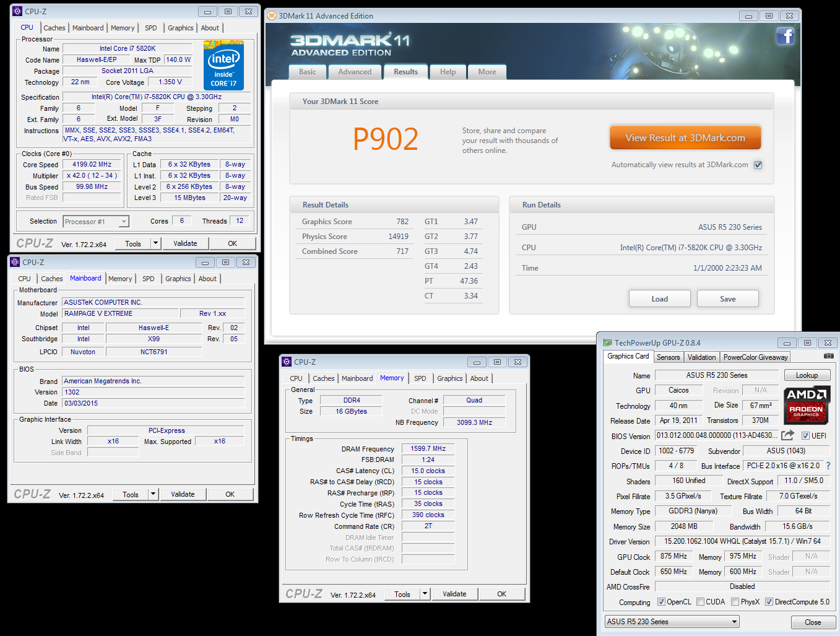This screenshot has width=840, height=636.
Task: Toggle the DirectCompute 5.0 checkbox
Action: pyautogui.click(x=769, y=602)
